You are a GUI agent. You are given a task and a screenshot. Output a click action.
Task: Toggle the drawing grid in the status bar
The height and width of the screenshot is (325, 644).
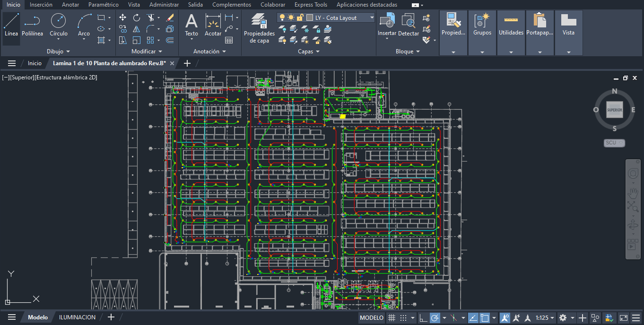coord(392,317)
